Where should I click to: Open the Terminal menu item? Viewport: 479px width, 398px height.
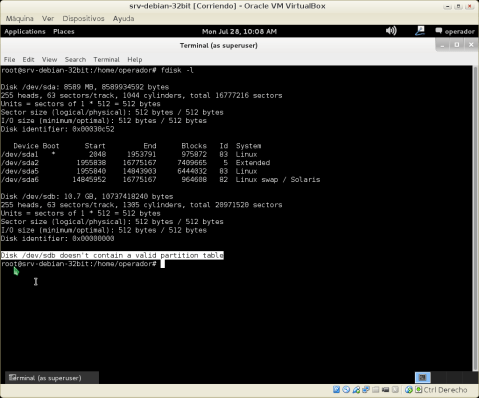(x=106, y=59)
